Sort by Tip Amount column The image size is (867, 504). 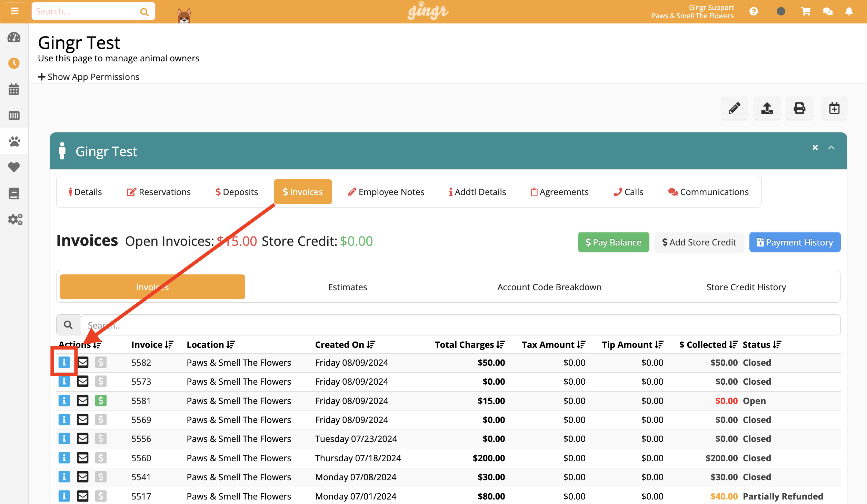(x=632, y=345)
